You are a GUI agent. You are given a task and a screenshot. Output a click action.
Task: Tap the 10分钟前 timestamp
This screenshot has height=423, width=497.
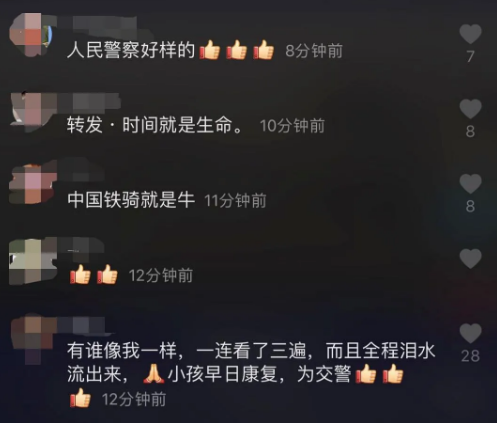pyautogui.click(x=292, y=126)
